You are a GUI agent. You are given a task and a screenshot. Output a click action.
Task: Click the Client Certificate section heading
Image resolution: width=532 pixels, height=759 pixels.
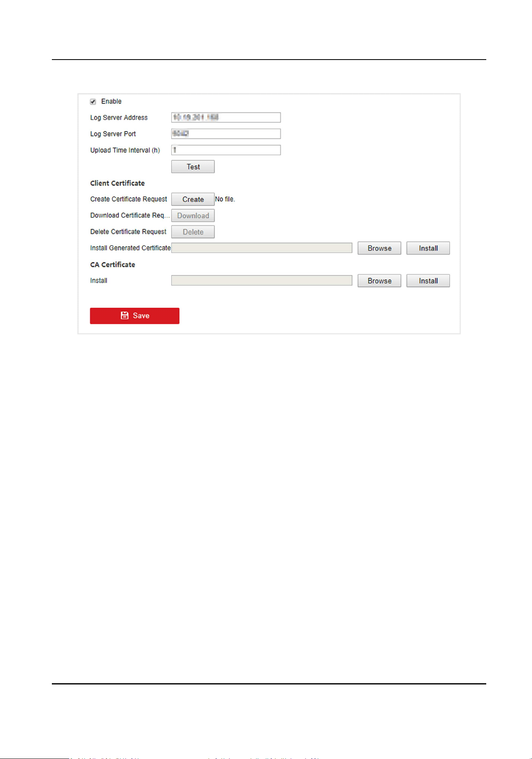[118, 183]
